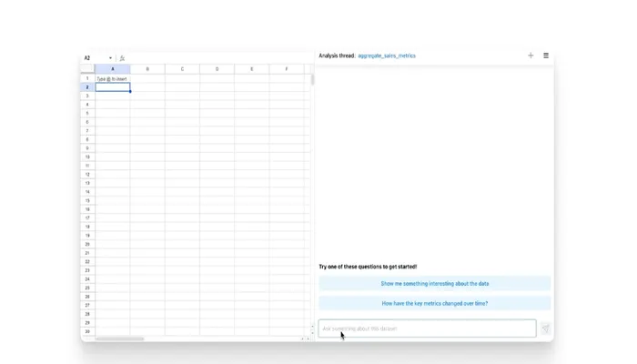Image resolution: width=637 pixels, height=364 pixels.
Task: Expand the A2 name box dropdown arrow
Action: (x=110, y=58)
